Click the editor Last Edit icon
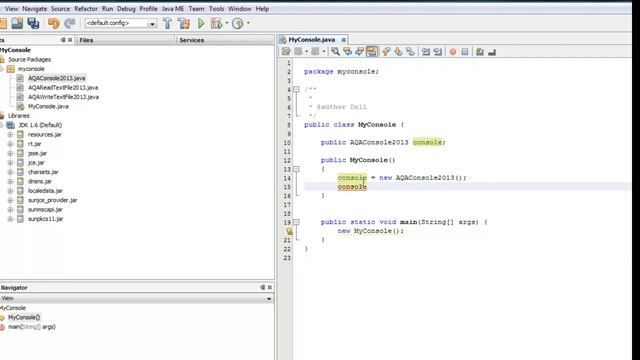The image size is (640, 360). [x=286, y=51]
